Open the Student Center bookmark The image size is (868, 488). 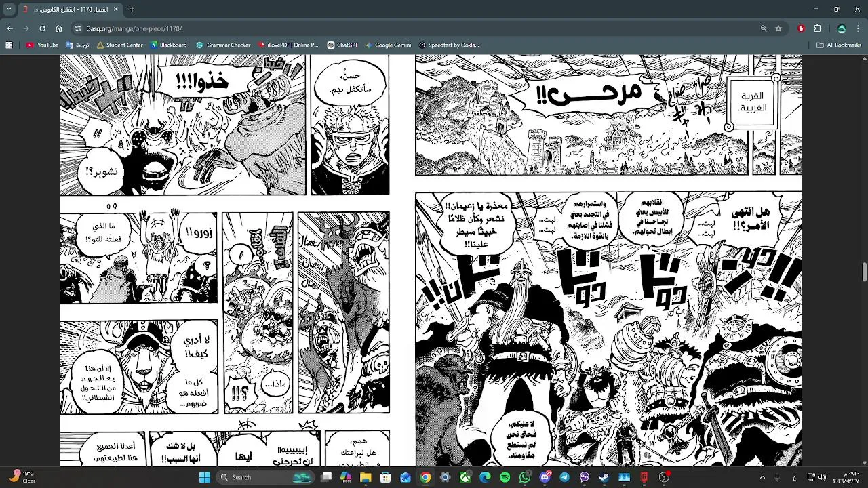(120, 45)
